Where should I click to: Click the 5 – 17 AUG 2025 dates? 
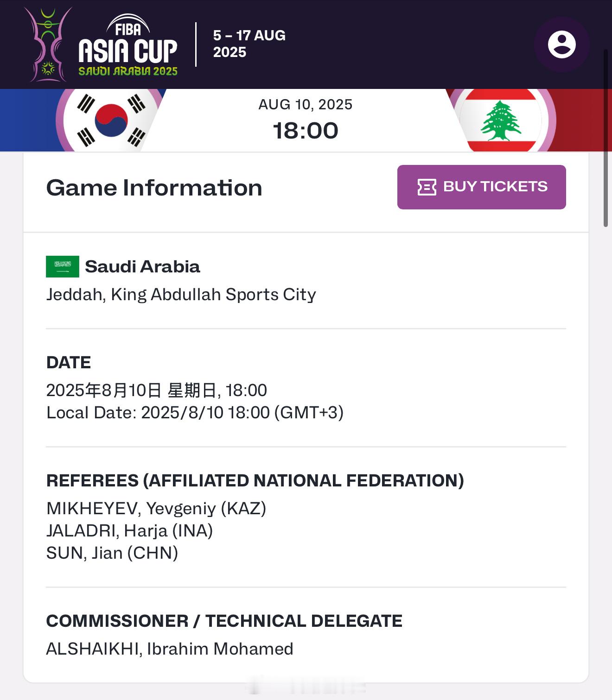249,44
